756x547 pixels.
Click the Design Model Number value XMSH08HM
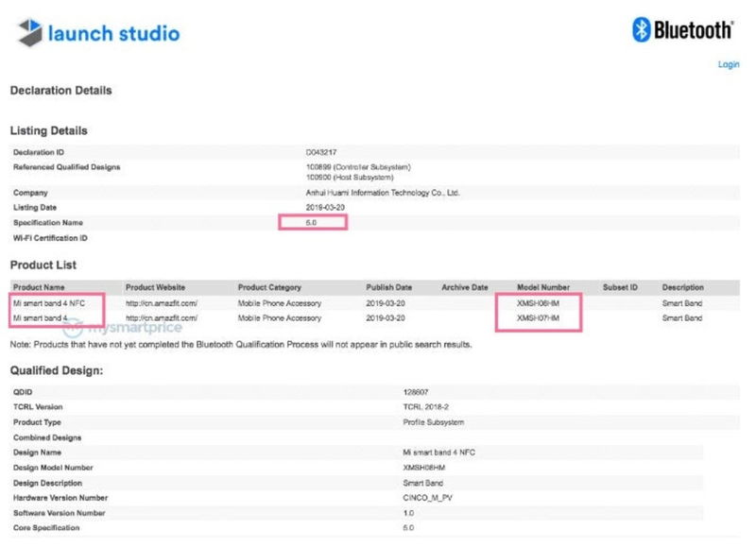[x=424, y=468]
